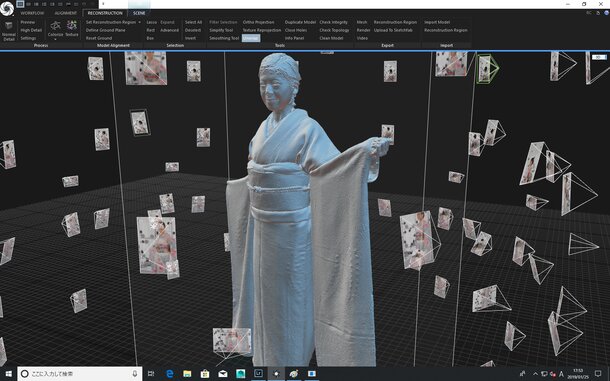Click Filter Selection

223,22
